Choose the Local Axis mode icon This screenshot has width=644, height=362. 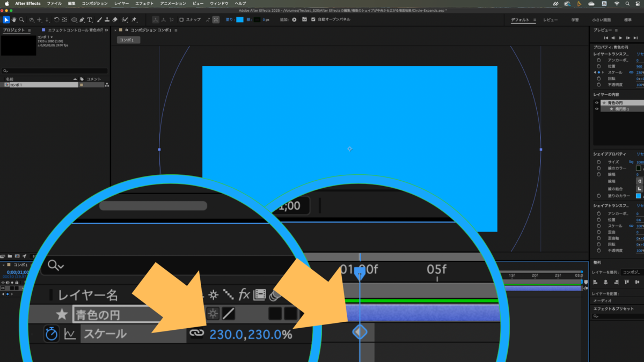pos(155,20)
